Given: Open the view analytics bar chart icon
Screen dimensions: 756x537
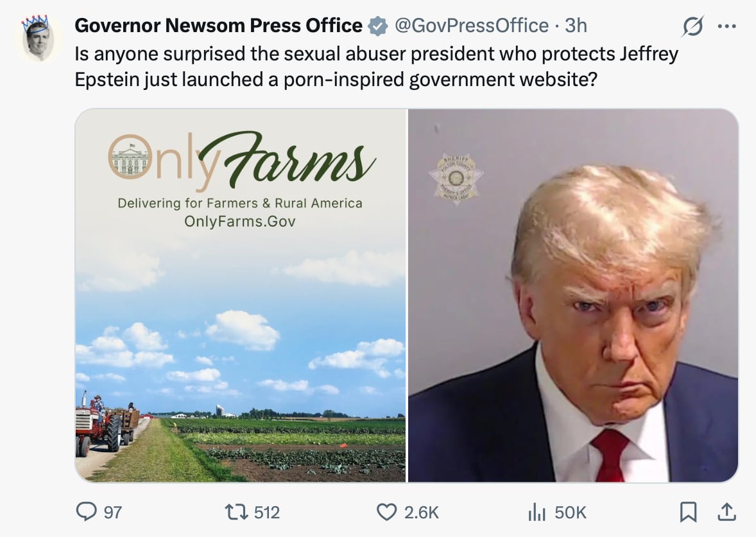Looking at the screenshot, I should [x=536, y=512].
